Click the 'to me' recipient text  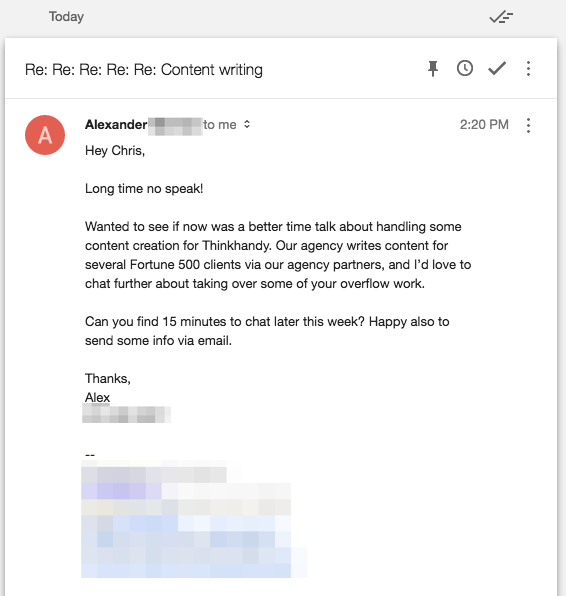220,125
